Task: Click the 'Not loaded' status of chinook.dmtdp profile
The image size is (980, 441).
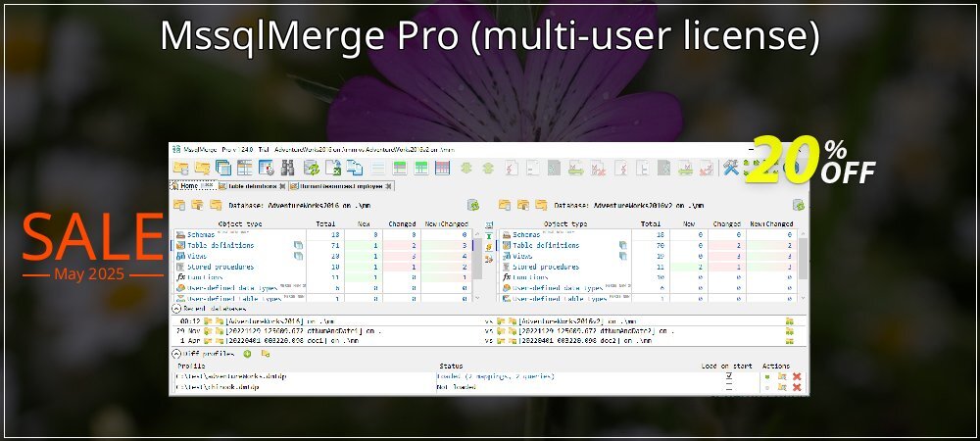Action: pyautogui.click(x=458, y=387)
